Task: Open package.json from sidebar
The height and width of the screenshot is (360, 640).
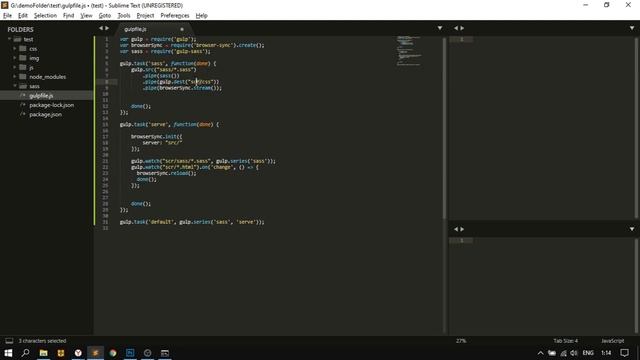Action: [x=45, y=114]
